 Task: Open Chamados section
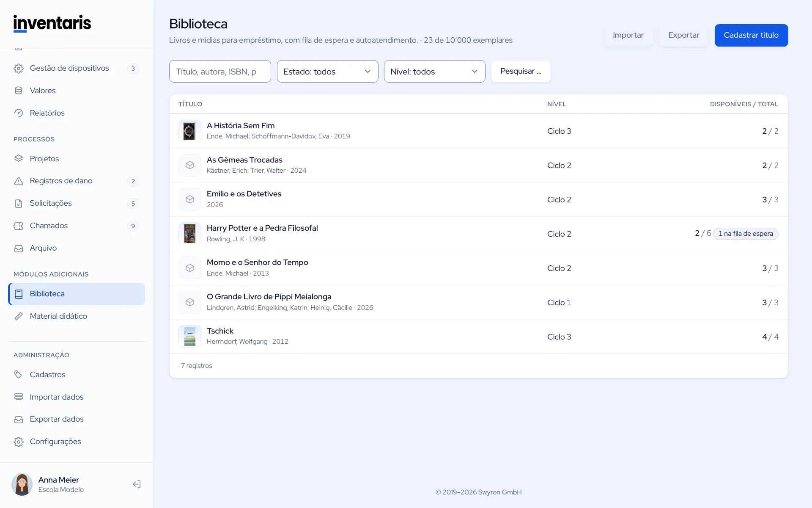(x=77, y=226)
